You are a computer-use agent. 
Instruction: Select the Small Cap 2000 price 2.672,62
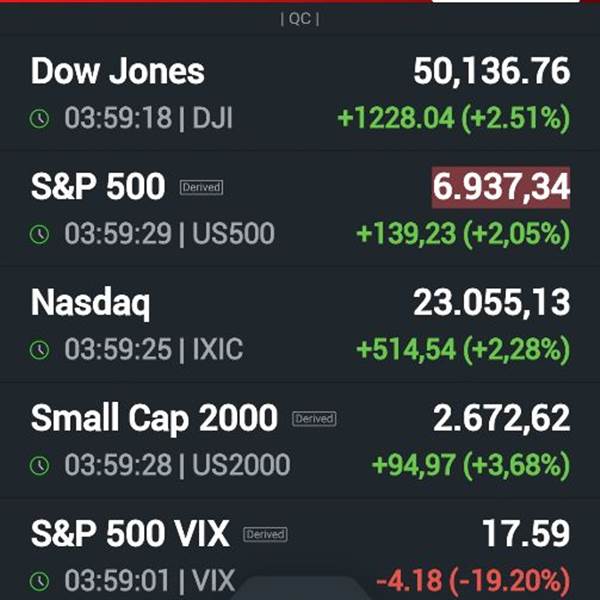(x=502, y=419)
